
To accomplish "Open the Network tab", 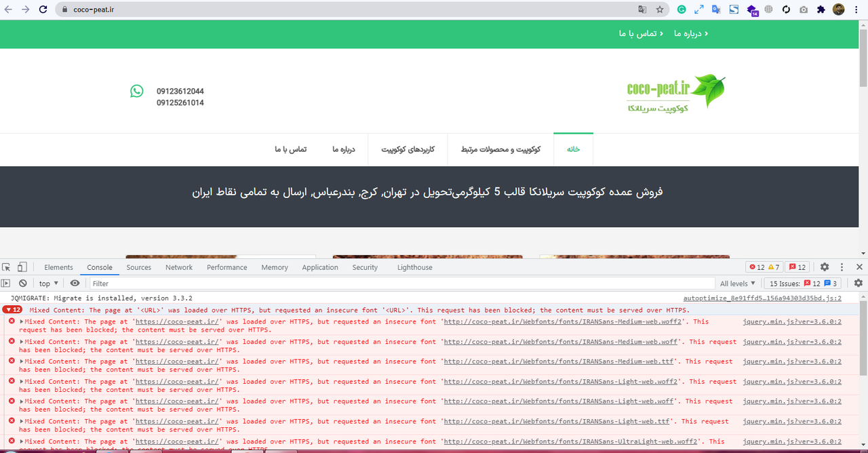I will (179, 267).
